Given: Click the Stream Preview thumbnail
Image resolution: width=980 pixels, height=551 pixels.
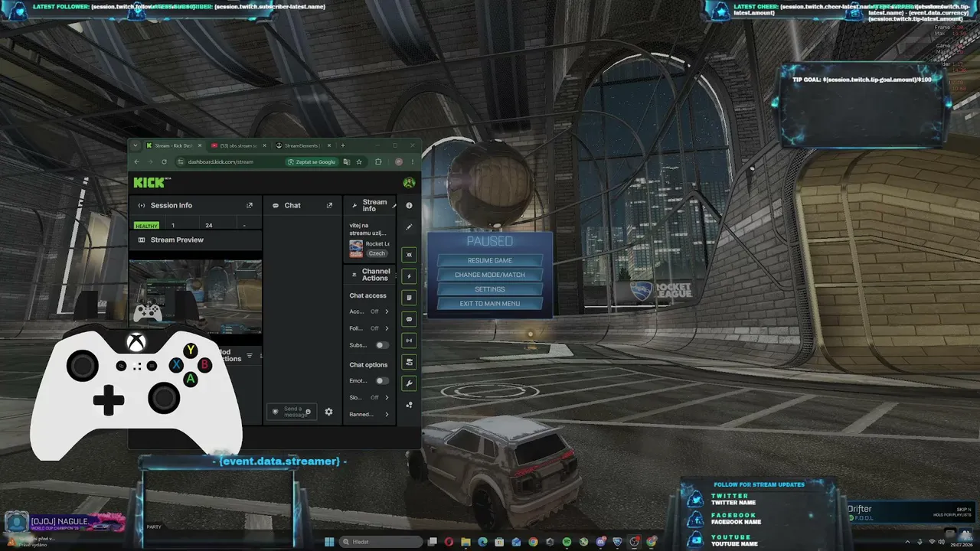Looking at the screenshot, I should click(x=195, y=296).
